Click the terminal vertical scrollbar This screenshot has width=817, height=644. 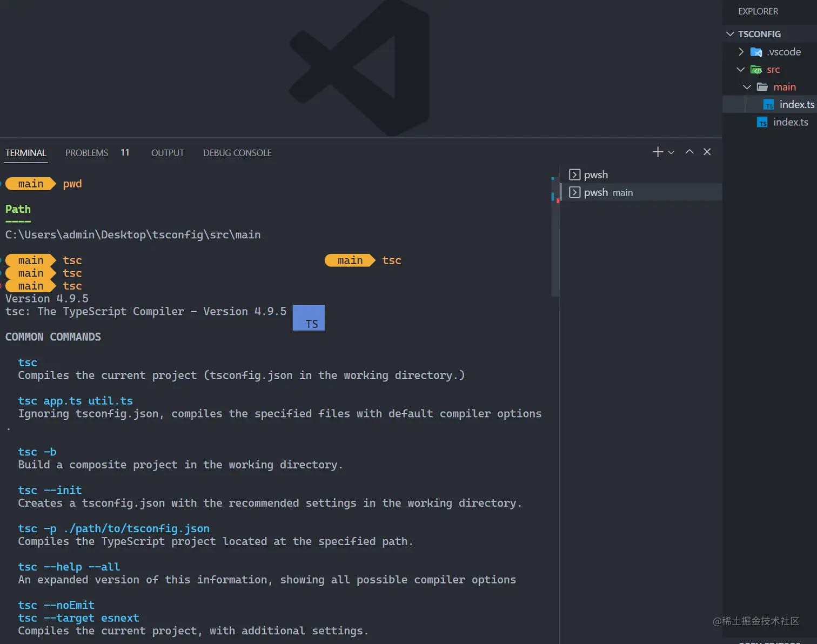click(x=555, y=237)
